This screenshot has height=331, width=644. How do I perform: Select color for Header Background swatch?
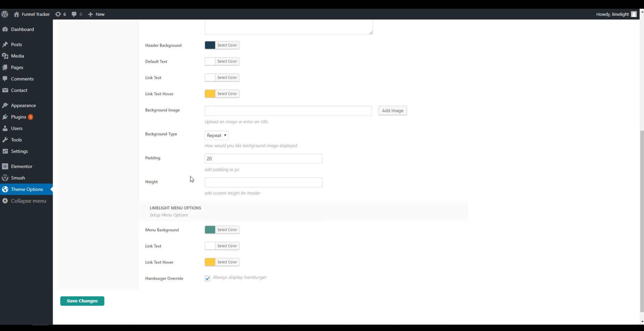[210, 45]
